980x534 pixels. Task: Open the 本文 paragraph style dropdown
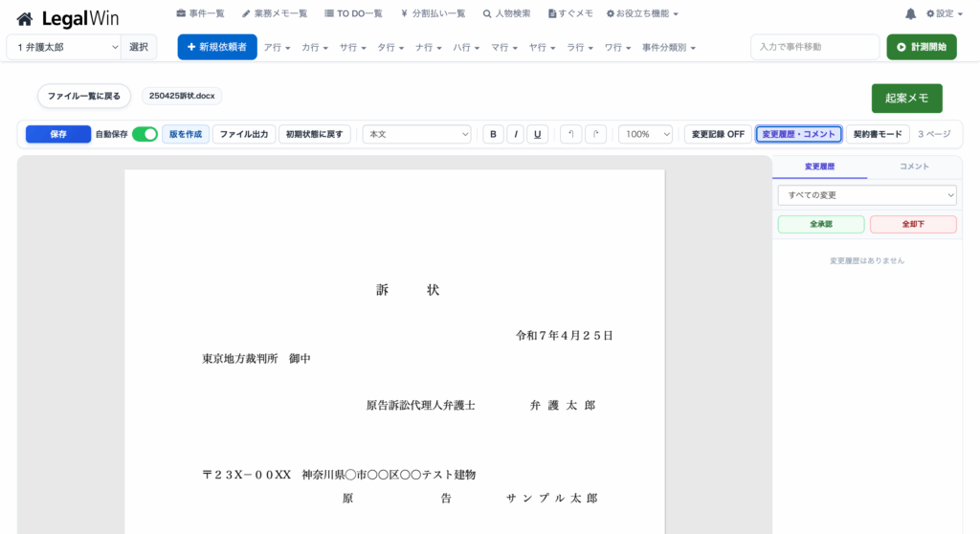tap(417, 134)
